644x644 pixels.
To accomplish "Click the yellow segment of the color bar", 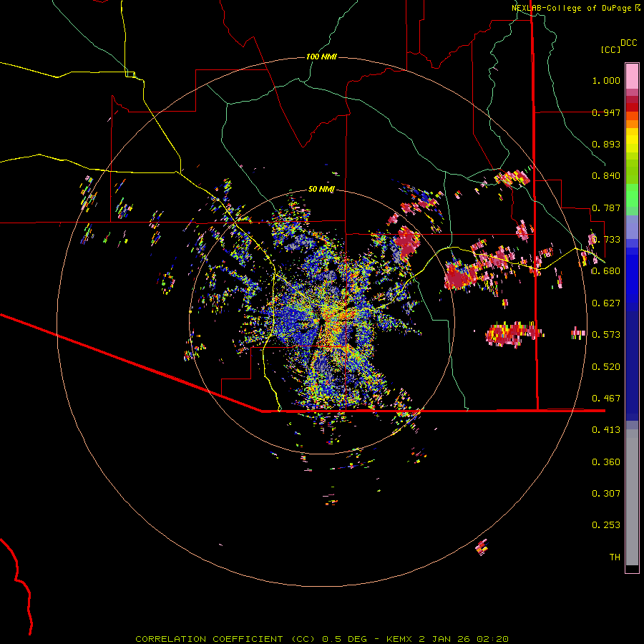I will [632, 141].
